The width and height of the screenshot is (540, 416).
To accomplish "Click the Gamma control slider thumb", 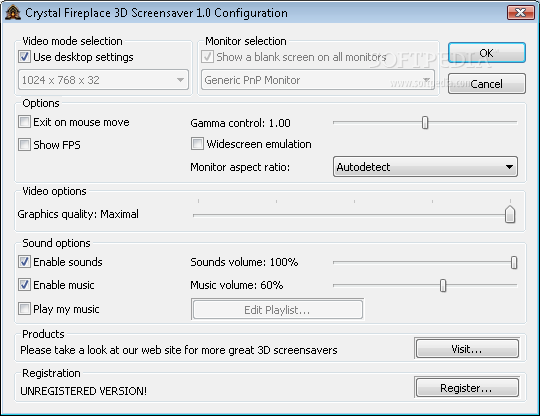I will coord(425,123).
